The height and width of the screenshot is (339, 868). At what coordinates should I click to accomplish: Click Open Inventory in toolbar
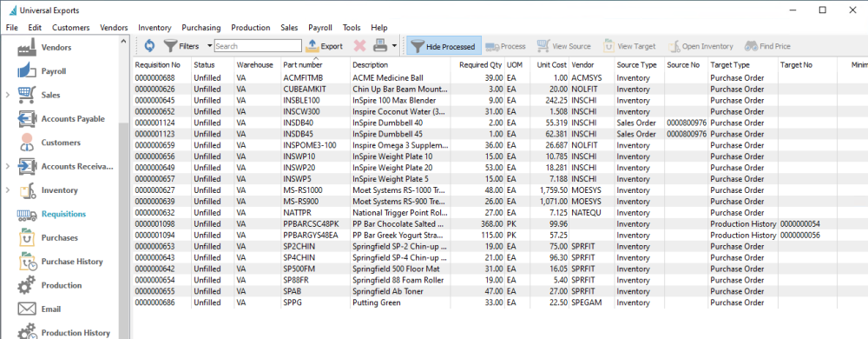(x=700, y=47)
